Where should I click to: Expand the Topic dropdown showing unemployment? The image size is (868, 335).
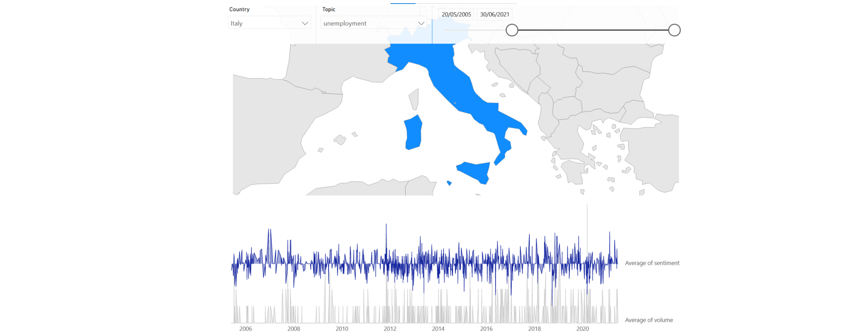(374, 23)
